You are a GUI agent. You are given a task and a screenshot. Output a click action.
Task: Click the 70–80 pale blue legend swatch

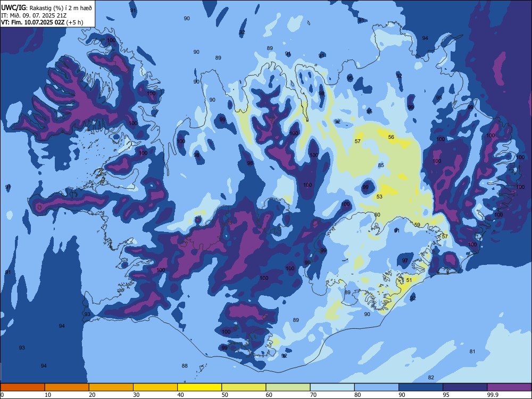332,387
